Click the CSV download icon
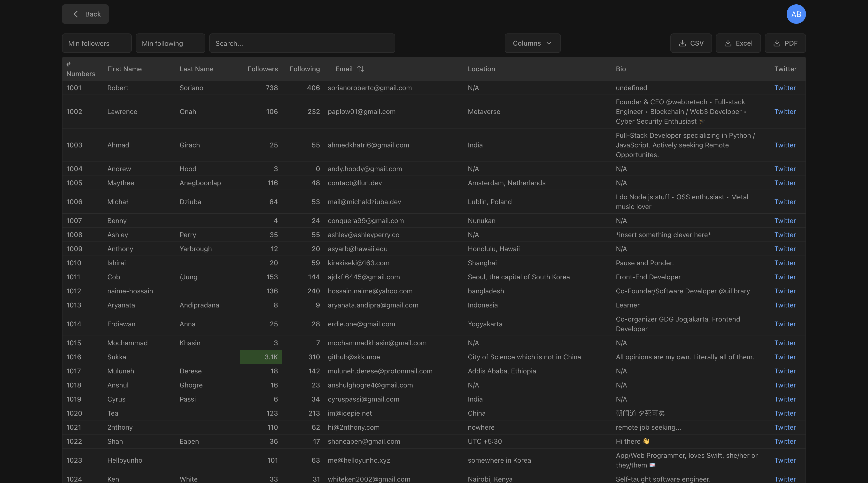868x483 pixels. tap(683, 43)
